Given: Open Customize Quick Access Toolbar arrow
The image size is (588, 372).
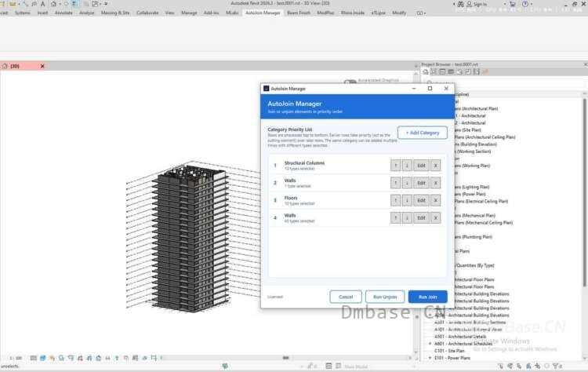Looking at the screenshot, I should 106,4.
